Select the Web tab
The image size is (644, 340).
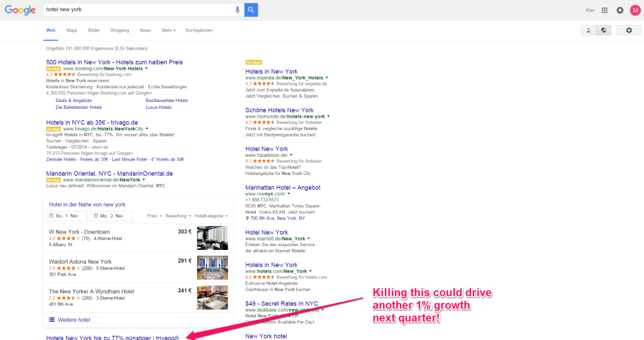coord(50,30)
